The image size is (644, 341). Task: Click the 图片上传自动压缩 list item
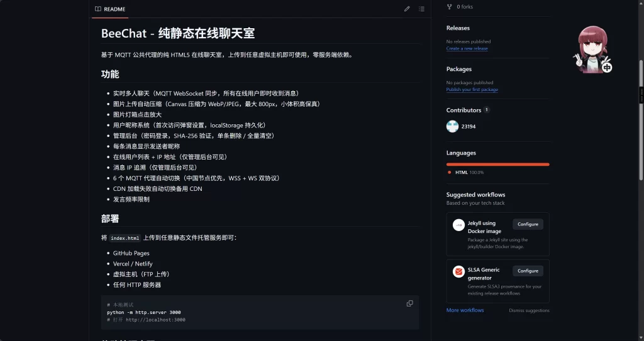click(x=218, y=104)
